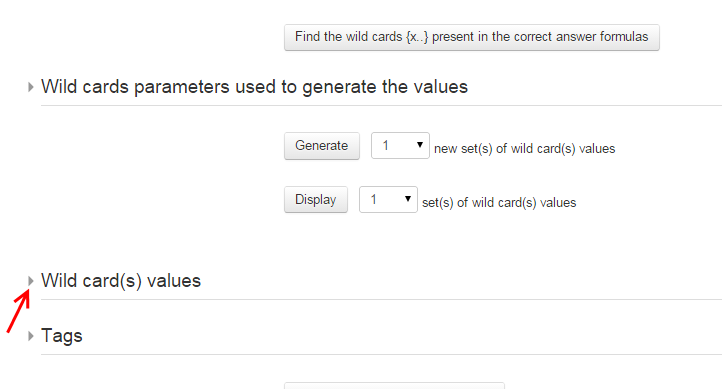Open the Wild card(s) values section title
The image size is (722, 389).
[x=121, y=280]
